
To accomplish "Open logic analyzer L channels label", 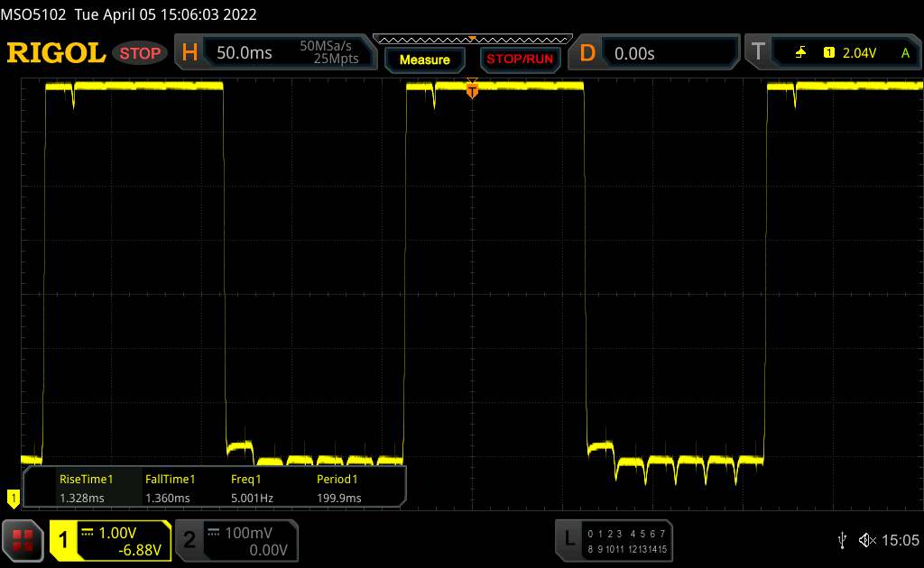I will [x=568, y=538].
